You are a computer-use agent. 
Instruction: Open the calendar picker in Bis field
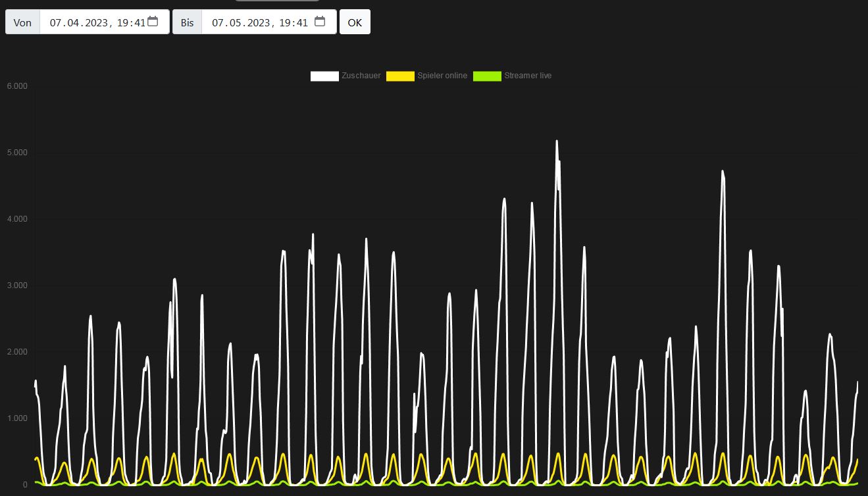click(x=320, y=22)
